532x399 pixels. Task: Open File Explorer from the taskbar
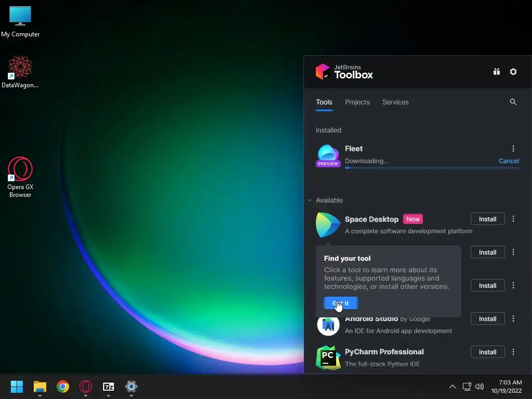(39, 387)
